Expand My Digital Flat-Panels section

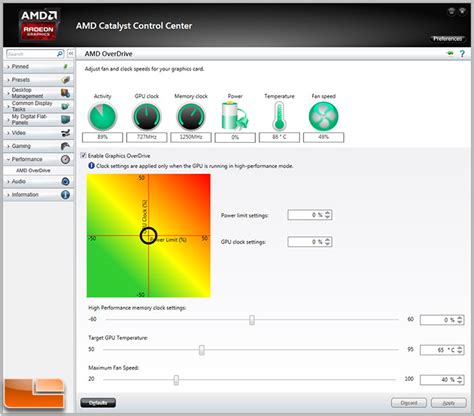coord(8,119)
